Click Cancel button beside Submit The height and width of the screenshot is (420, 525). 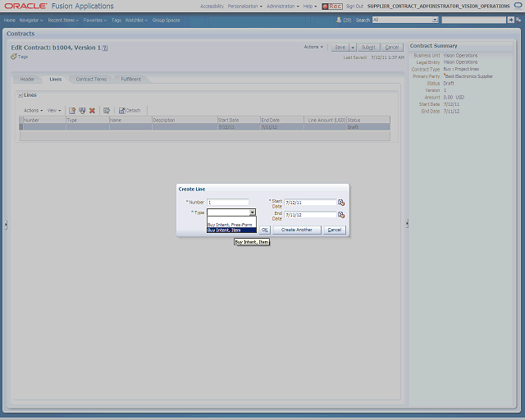pos(392,48)
